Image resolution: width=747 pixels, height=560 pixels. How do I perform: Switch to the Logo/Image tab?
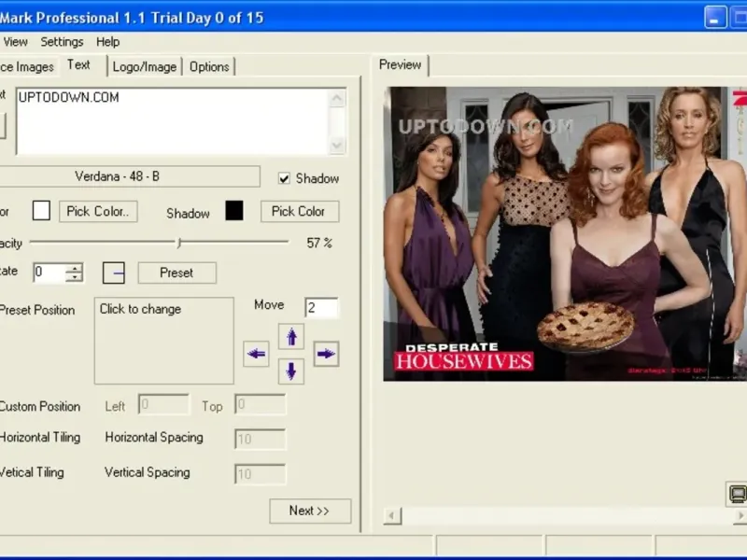(x=145, y=66)
